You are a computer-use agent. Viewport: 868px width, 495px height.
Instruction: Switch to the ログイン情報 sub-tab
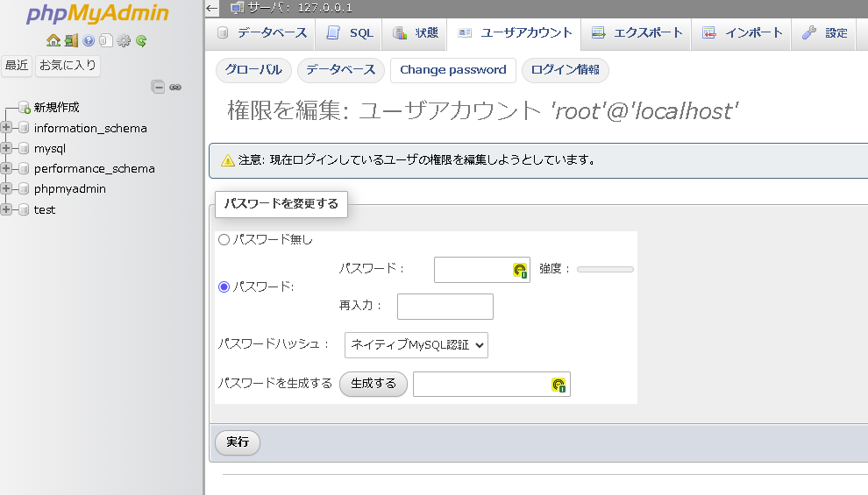566,70
